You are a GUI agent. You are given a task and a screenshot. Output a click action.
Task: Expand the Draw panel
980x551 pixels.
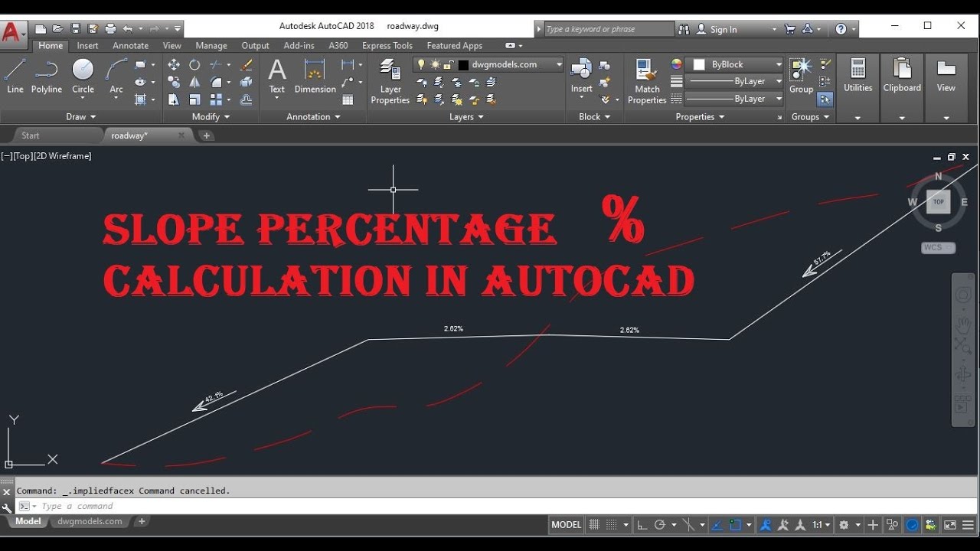tap(81, 117)
